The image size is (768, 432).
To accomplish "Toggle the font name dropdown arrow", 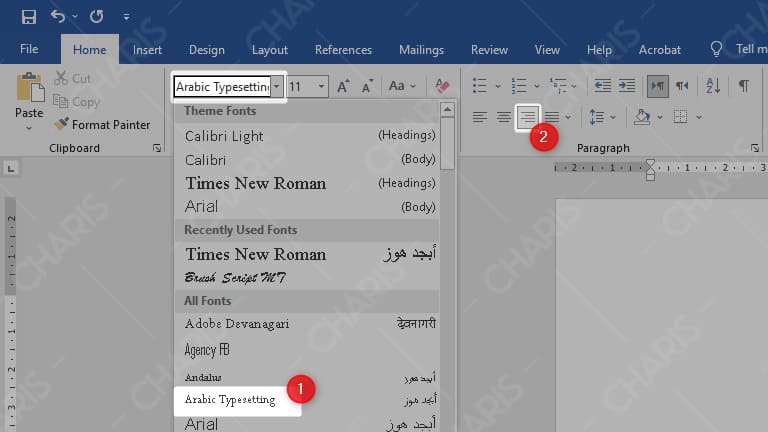I will click(x=277, y=87).
